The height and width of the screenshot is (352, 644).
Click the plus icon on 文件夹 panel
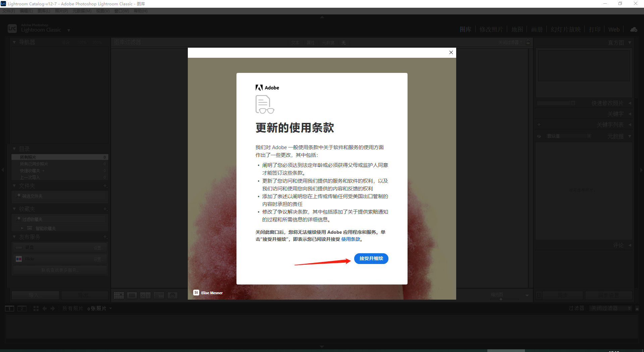click(x=105, y=186)
